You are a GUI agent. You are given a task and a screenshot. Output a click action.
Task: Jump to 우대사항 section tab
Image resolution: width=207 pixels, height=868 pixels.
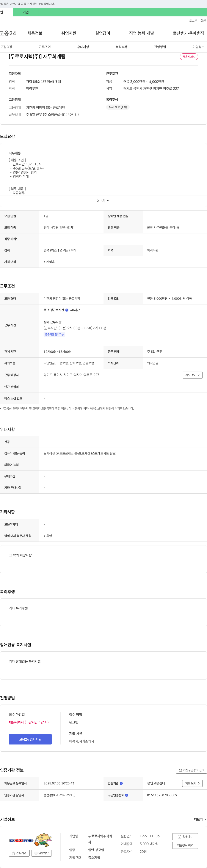click(x=83, y=47)
